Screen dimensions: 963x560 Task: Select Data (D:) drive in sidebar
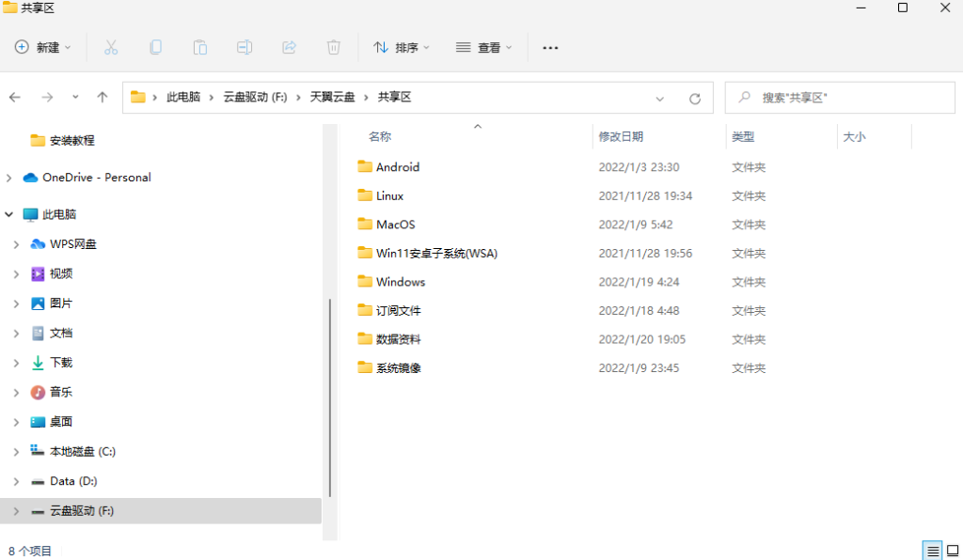(x=73, y=481)
